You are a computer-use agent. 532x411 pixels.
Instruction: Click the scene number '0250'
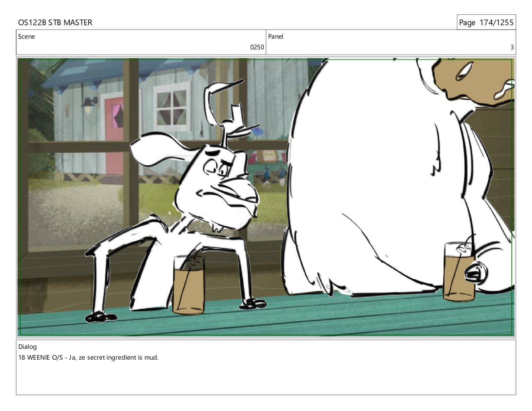pyautogui.click(x=257, y=47)
